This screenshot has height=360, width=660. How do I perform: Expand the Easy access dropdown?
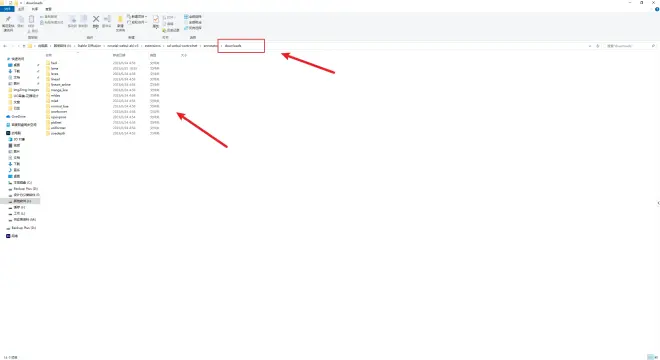pyautogui.click(x=137, y=22)
